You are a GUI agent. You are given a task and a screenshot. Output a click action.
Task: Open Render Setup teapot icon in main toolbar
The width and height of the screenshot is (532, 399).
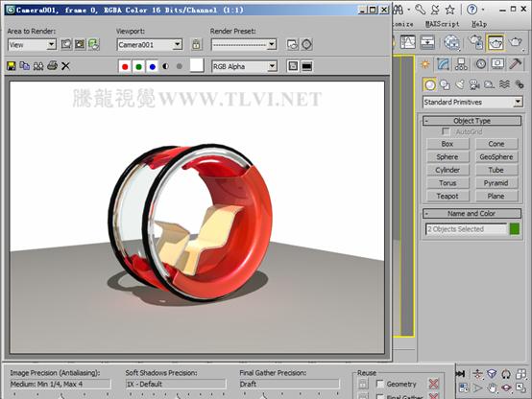[x=476, y=42]
